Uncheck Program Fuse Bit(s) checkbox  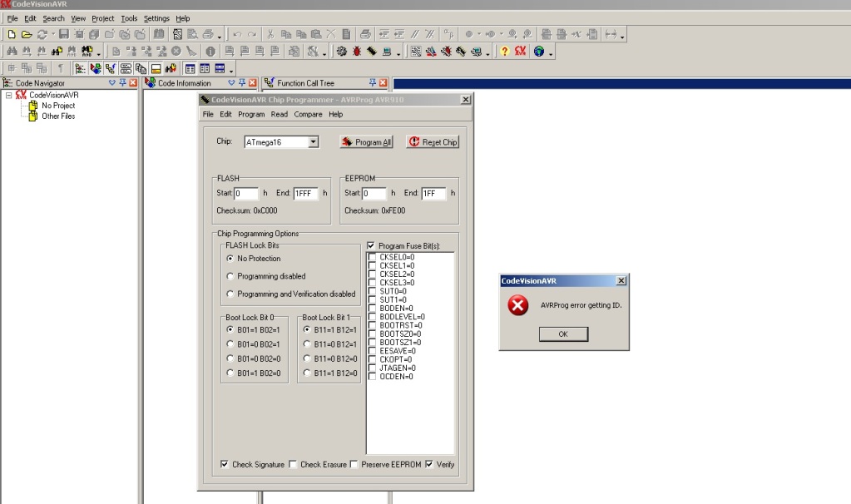(x=371, y=245)
